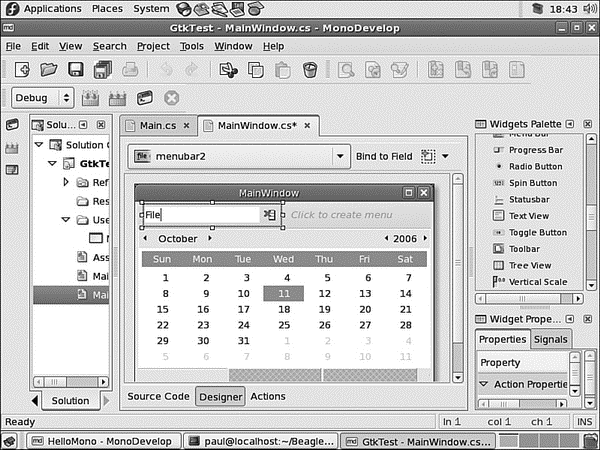Choose the Tree View palette widget
Viewport: 600px width, 450px height.
(529, 265)
